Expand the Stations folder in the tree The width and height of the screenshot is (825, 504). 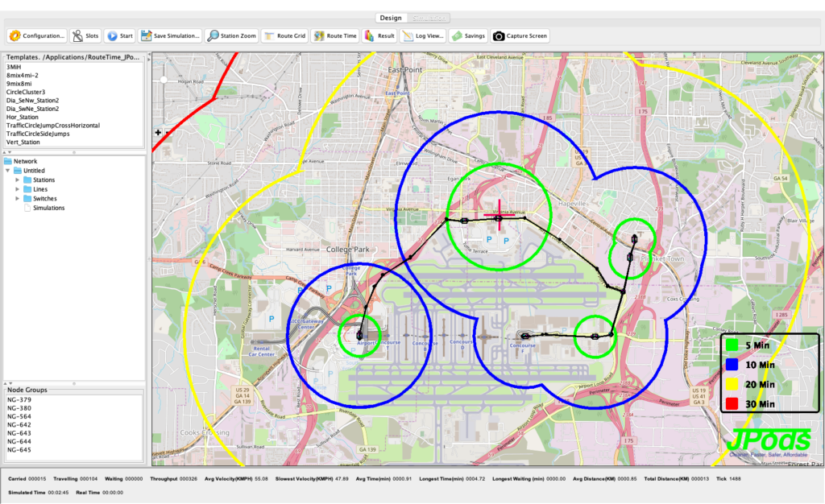18,180
